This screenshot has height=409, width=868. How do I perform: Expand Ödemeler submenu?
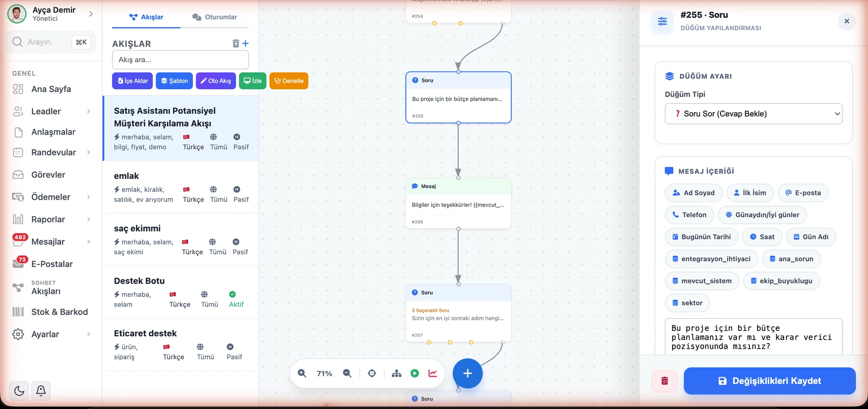click(89, 197)
